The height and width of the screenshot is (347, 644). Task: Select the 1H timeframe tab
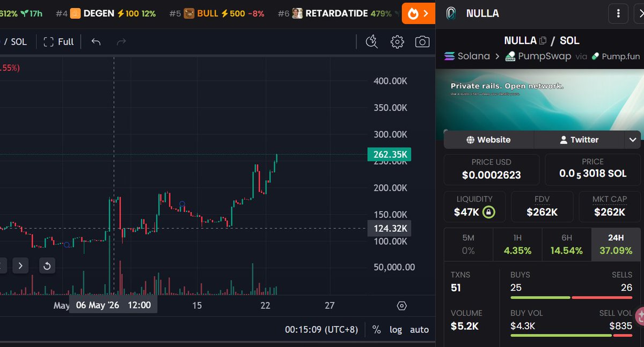(x=517, y=244)
